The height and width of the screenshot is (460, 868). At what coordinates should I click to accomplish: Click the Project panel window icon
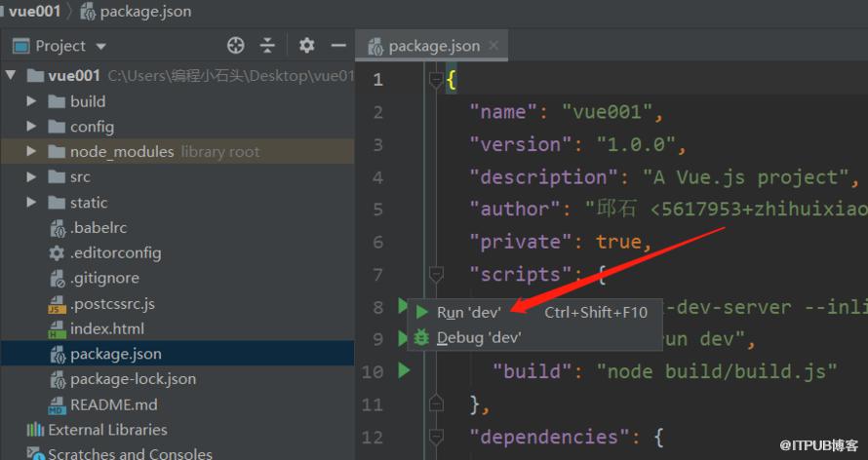21,46
